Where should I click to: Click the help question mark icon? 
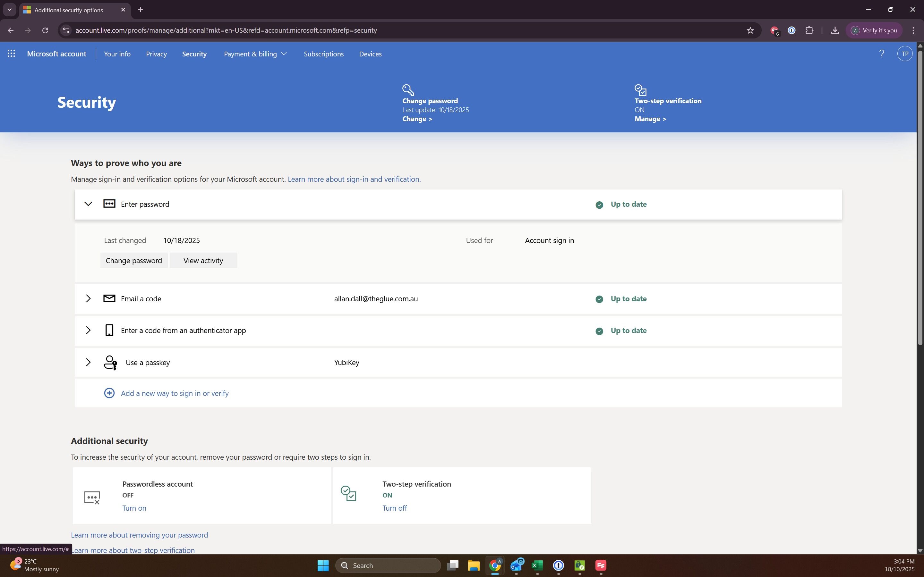[881, 54]
